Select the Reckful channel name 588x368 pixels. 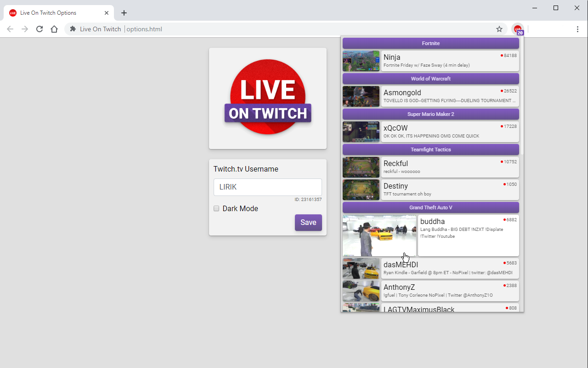[x=396, y=164]
